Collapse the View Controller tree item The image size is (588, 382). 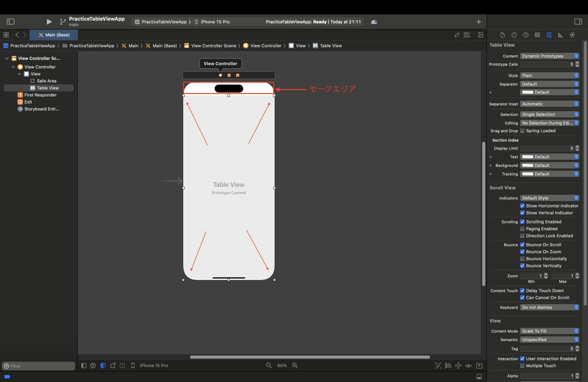(x=13, y=67)
